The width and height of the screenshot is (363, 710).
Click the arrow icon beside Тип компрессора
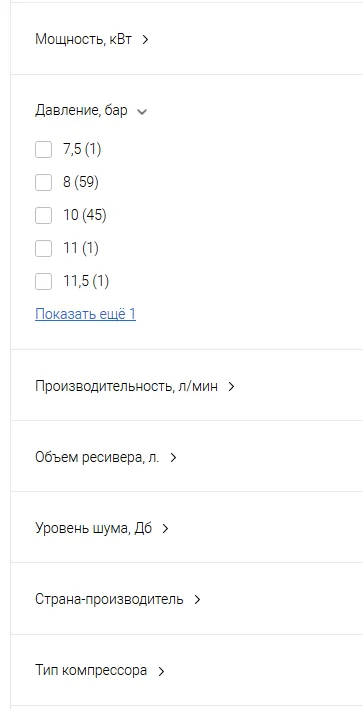(x=161, y=671)
